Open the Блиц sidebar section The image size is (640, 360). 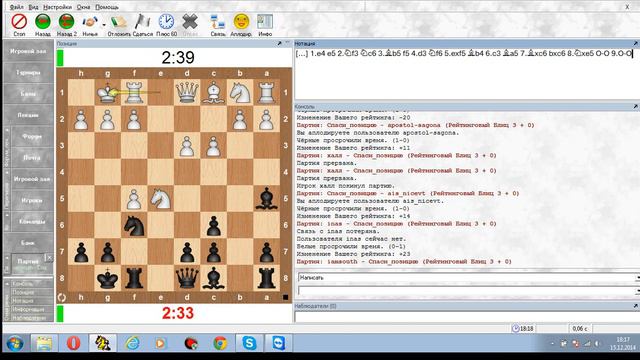[28, 93]
